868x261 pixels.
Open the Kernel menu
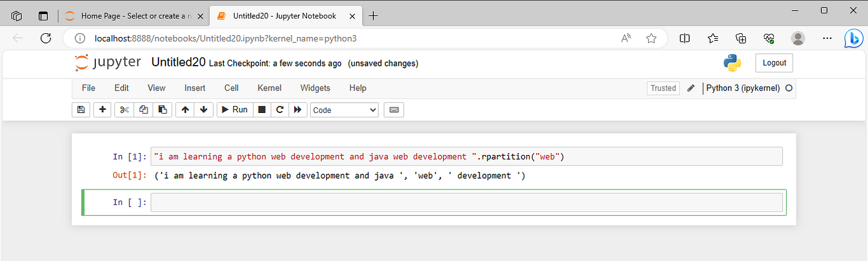point(269,88)
